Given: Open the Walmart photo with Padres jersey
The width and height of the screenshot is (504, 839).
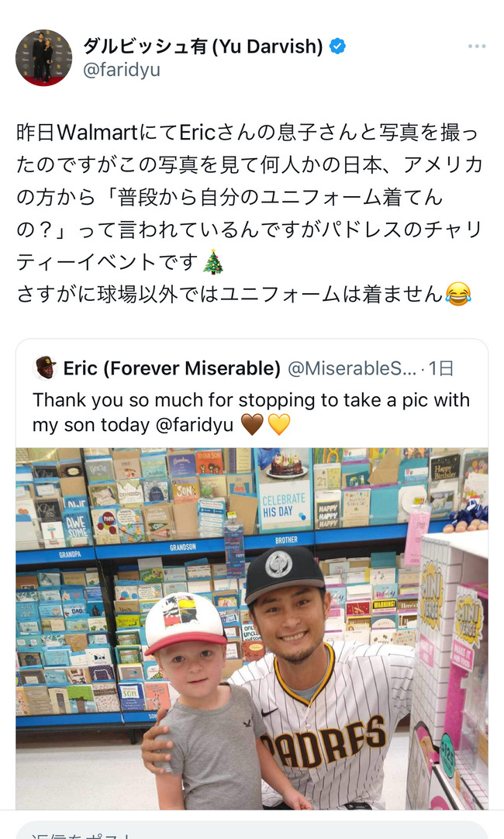Looking at the screenshot, I should 252,628.
